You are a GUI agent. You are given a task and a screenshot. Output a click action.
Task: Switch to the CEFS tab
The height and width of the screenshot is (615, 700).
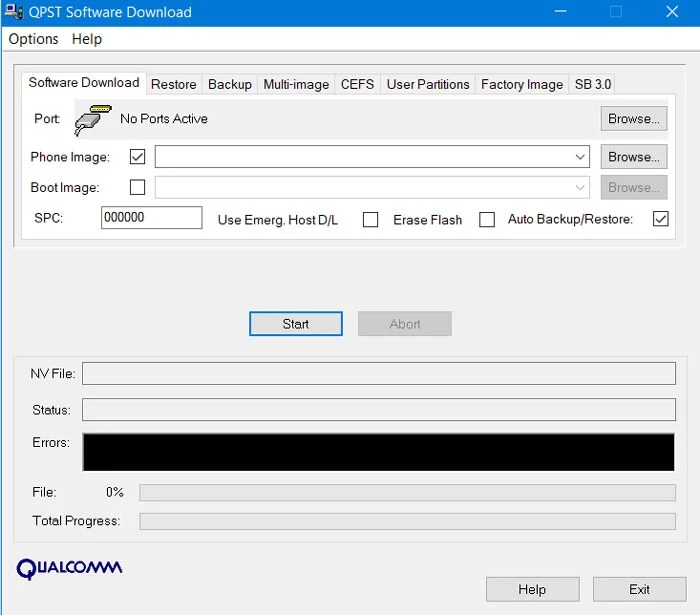(x=357, y=84)
